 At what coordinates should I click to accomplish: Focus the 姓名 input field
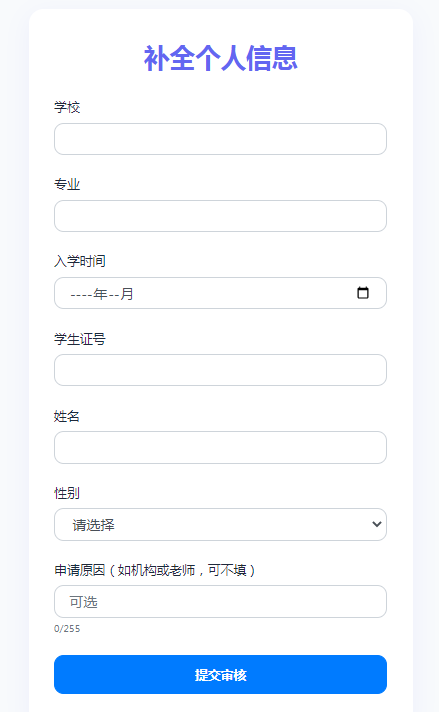pos(220,447)
